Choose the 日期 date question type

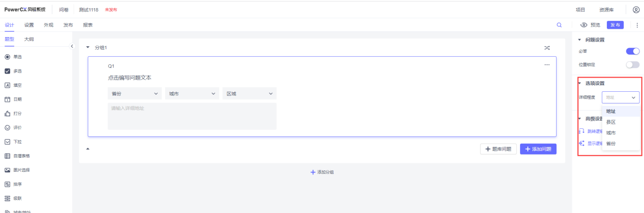(x=17, y=99)
